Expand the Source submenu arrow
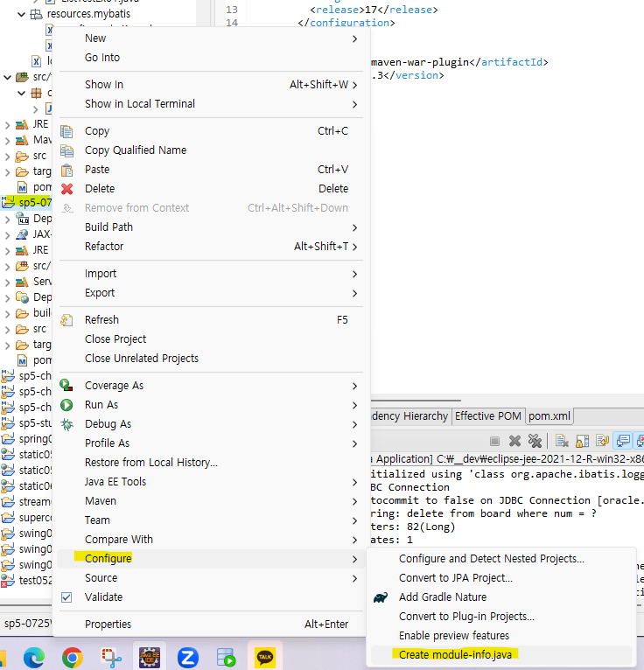Image resolution: width=644 pixels, height=670 pixels. [354, 578]
